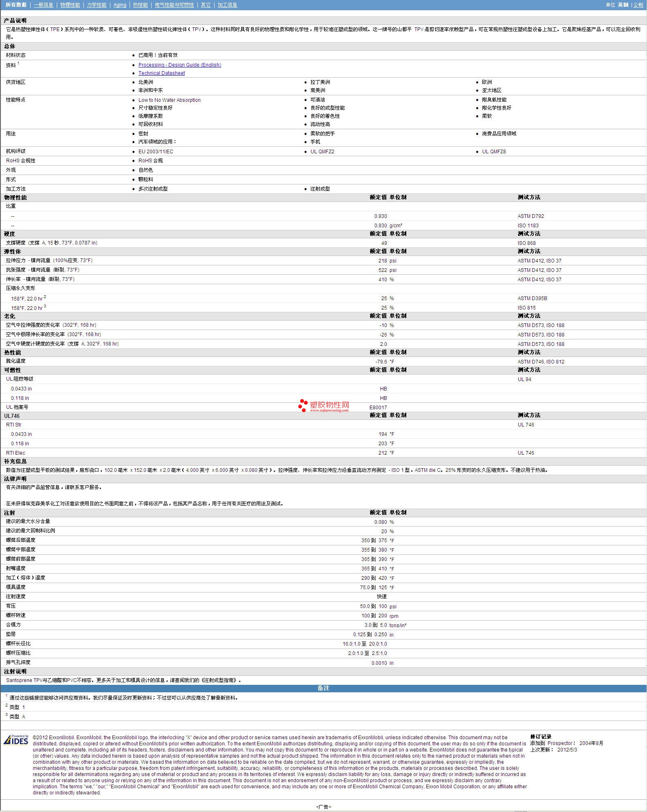The height and width of the screenshot is (812, 647).
Task: Click the ASTM D746, ISO 812 method
Action: (541, 362)
